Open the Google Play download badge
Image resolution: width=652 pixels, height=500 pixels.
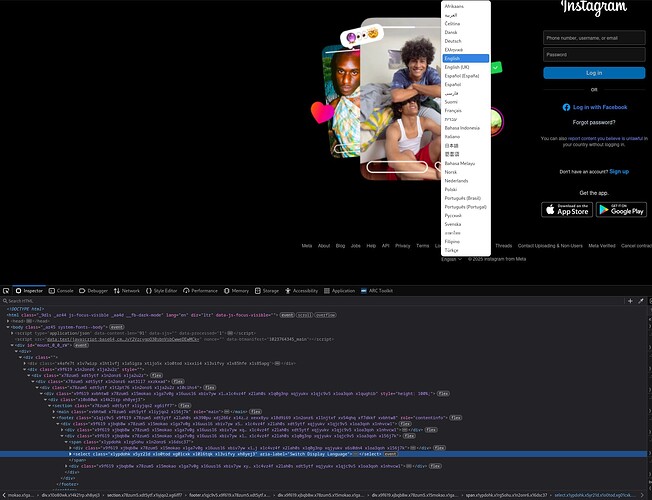[621, 210]
